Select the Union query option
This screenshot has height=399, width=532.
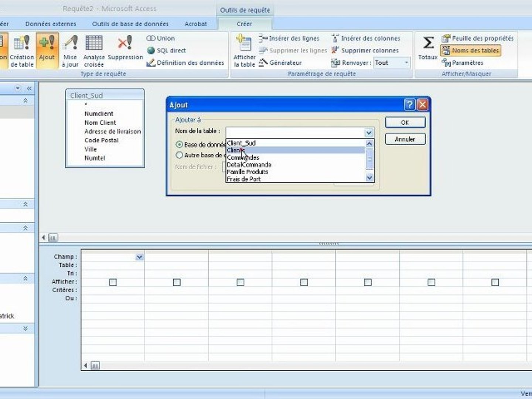click(x=161, y=38)
